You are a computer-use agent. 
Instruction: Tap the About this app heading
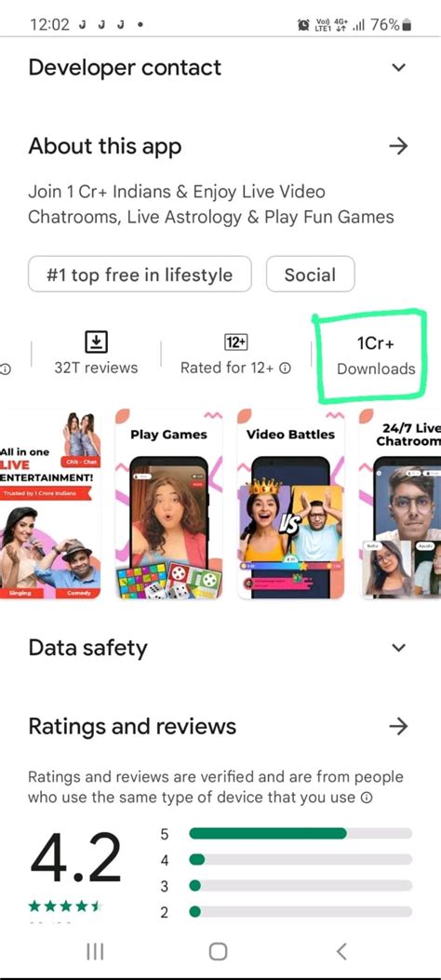tap(105, 146)
